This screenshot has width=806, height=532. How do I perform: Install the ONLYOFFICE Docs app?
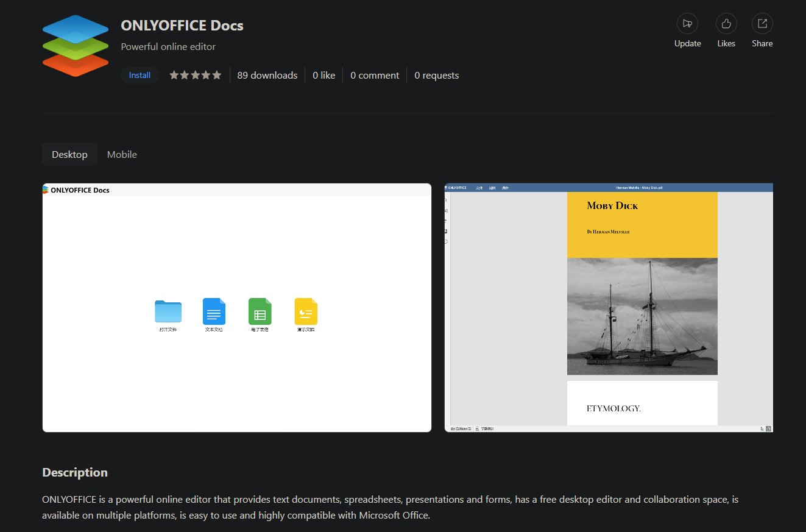(x=140, y=75)
